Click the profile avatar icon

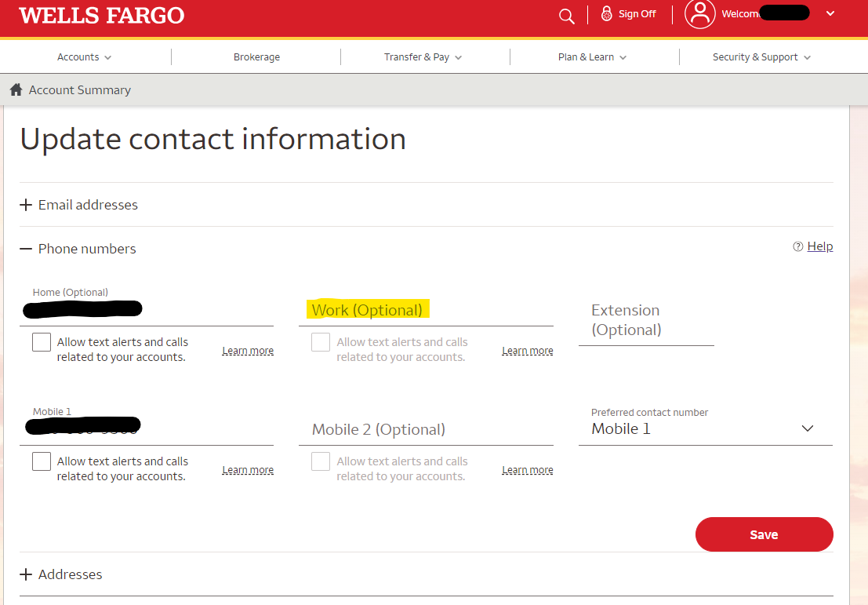pyautogui.click(x=699, y=13)
